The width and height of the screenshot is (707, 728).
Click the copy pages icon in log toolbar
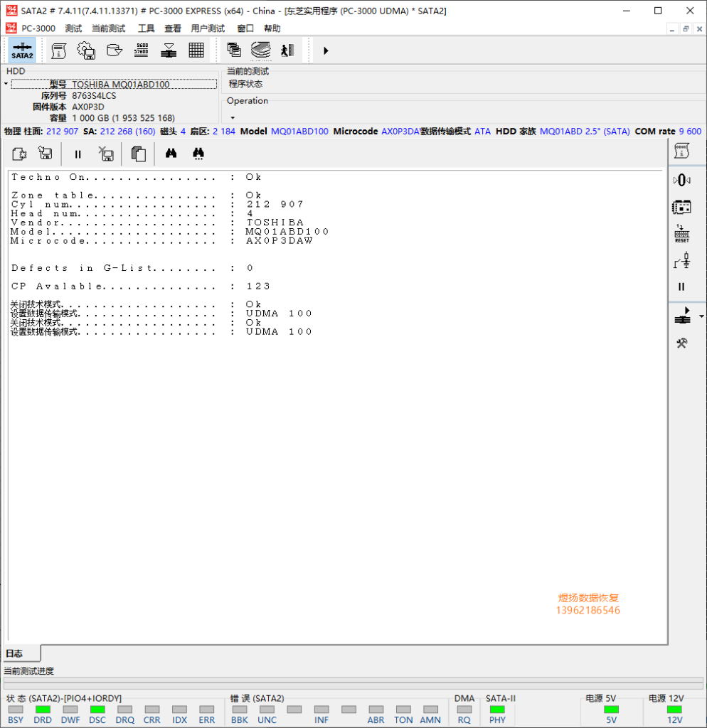pyautogui.click(x=139, y=154)
